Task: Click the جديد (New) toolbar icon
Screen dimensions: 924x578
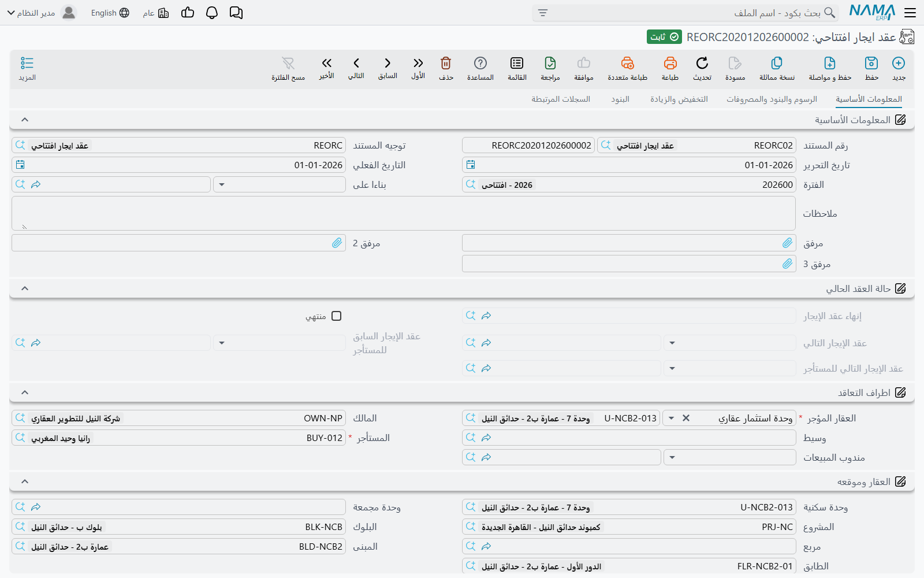Action: pos(899,63)
